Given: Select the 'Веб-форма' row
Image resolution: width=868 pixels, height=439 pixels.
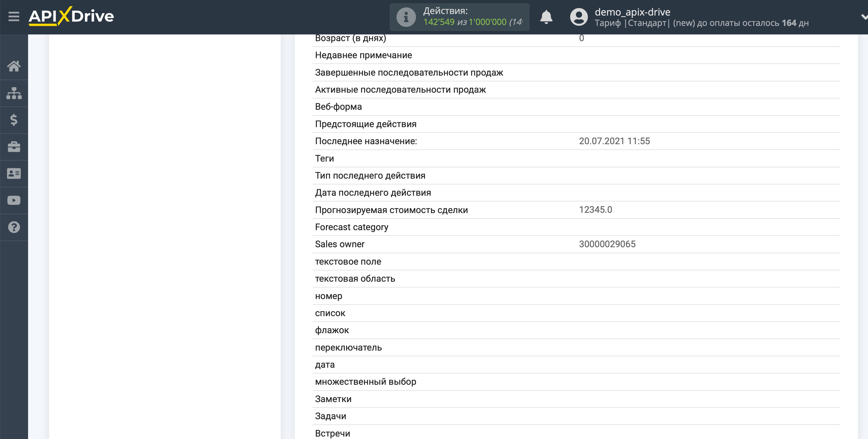Looking at the screenshot, I should [576, 107].
